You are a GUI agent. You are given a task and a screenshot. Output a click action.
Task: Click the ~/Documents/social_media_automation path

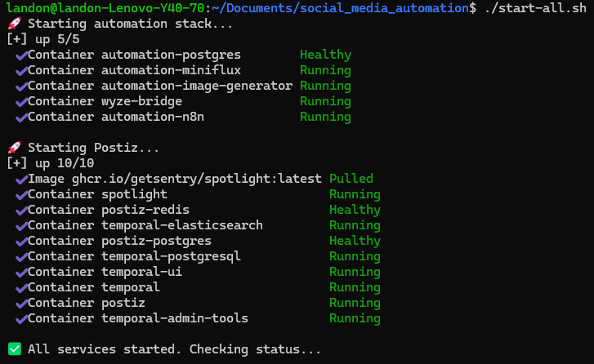[340, 8]
